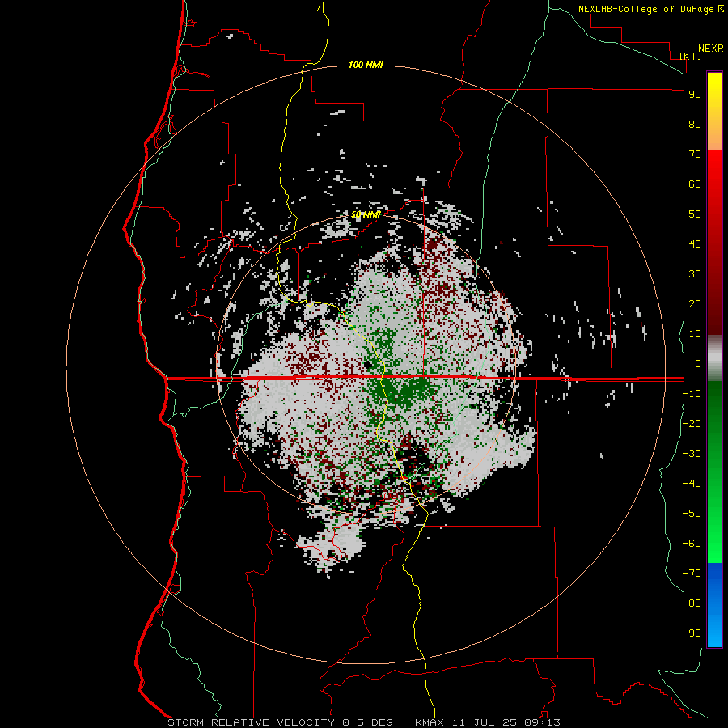Click the 80 value on velocity scale
The height and width of the screenshot is (728, 728).
[695, 125]
